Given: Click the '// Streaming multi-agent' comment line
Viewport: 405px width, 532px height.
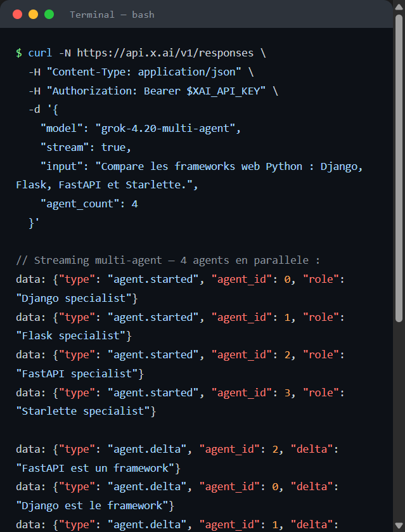Looking at the screenshot, I should click(168, 261).
